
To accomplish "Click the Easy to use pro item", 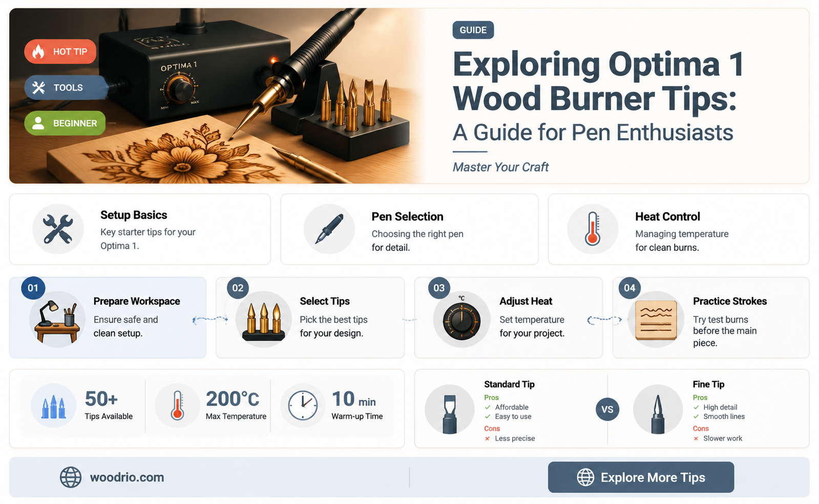I will 508,416.
